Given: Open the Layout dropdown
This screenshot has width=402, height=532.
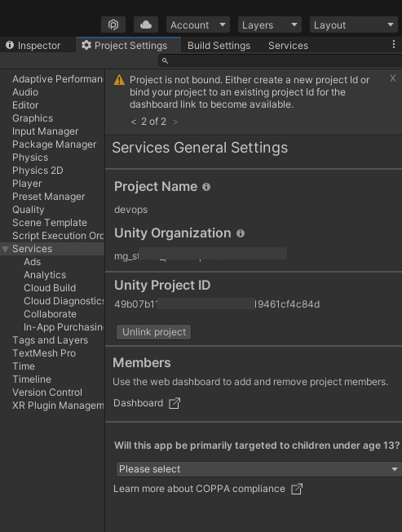Looking at the screenshot, I should point(354,24).
